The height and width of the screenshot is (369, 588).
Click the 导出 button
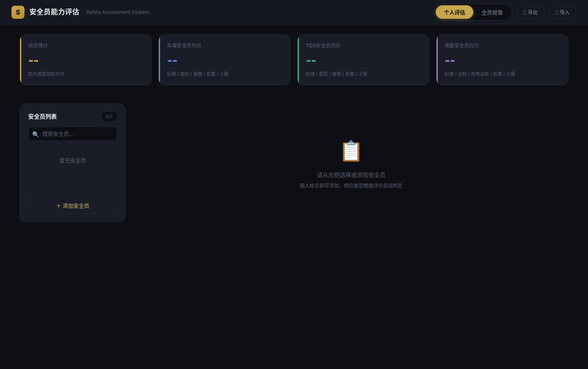pos(530,12)
